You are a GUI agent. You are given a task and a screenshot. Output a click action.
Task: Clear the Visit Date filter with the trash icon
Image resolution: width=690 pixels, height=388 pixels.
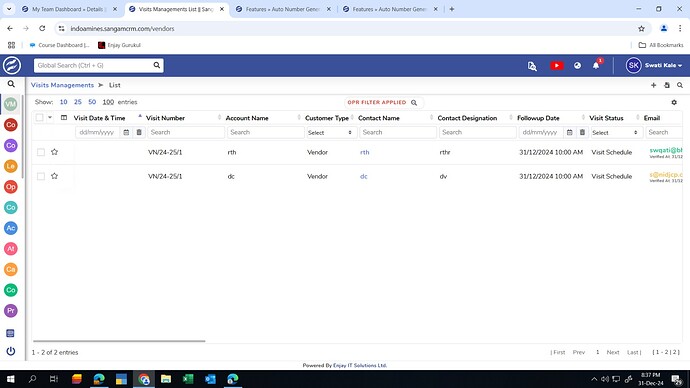pyautogui.click(x=139, y=132)
